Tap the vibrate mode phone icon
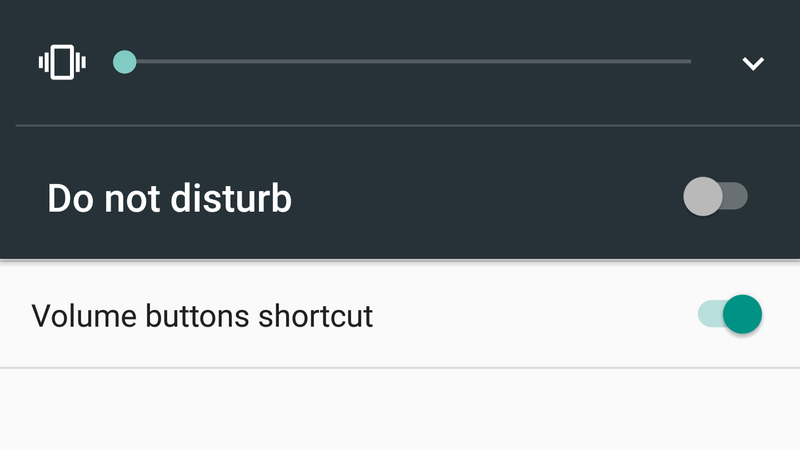 pyautogui.click(x=62, y=62)
